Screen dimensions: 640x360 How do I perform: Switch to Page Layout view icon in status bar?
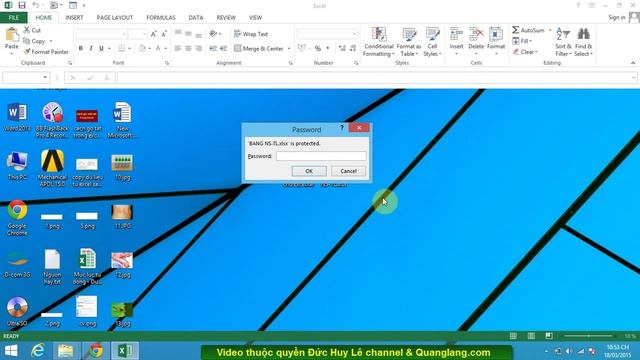point(531,336)
